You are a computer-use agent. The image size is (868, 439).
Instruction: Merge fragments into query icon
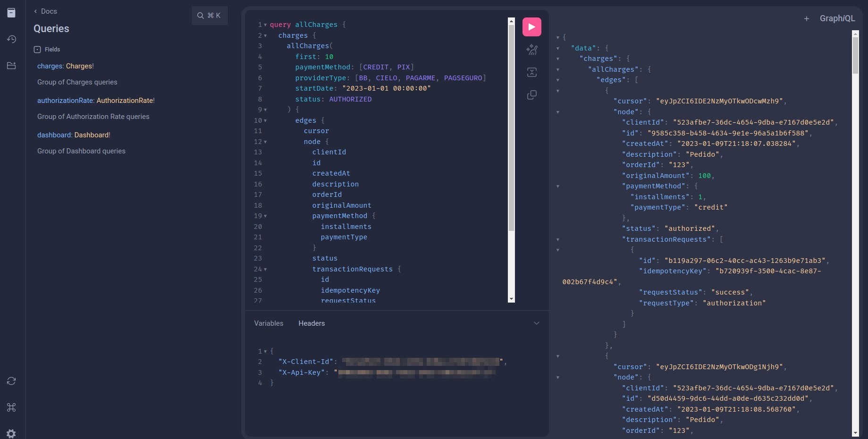(x=531, y=72)
